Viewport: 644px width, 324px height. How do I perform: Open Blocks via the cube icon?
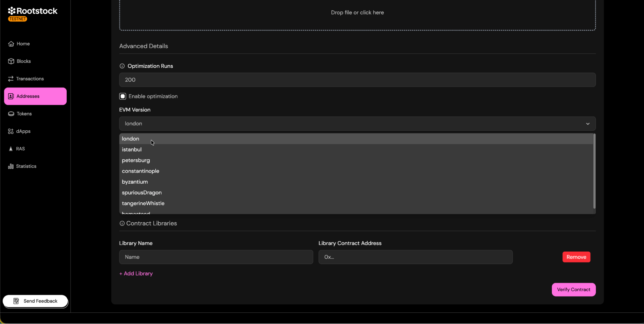point(11,61)
